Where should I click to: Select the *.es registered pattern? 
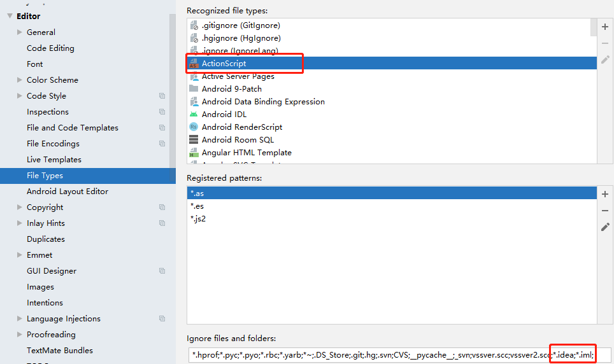pos(392,206)
